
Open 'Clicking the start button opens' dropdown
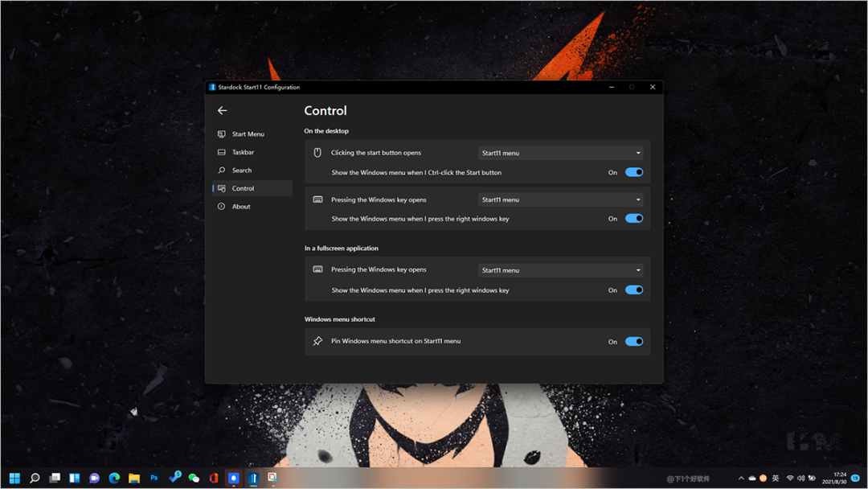(560, 153)
